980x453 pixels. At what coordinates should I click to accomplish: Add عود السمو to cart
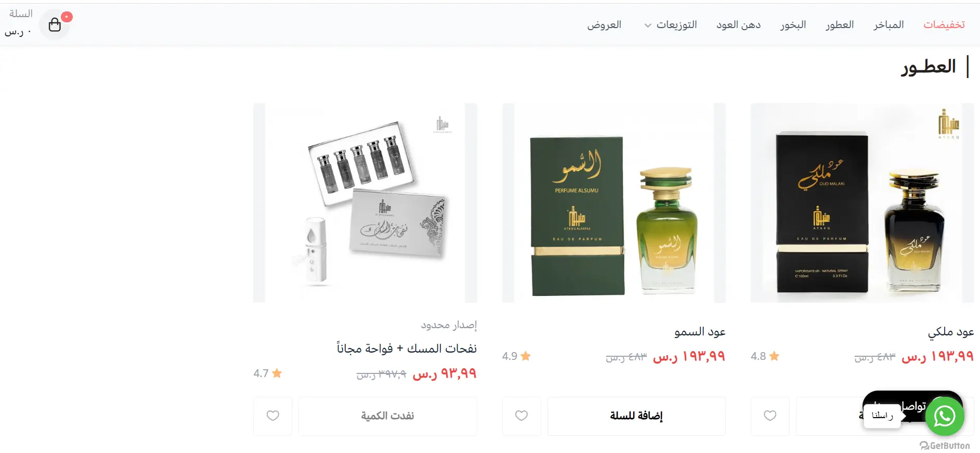636,416
